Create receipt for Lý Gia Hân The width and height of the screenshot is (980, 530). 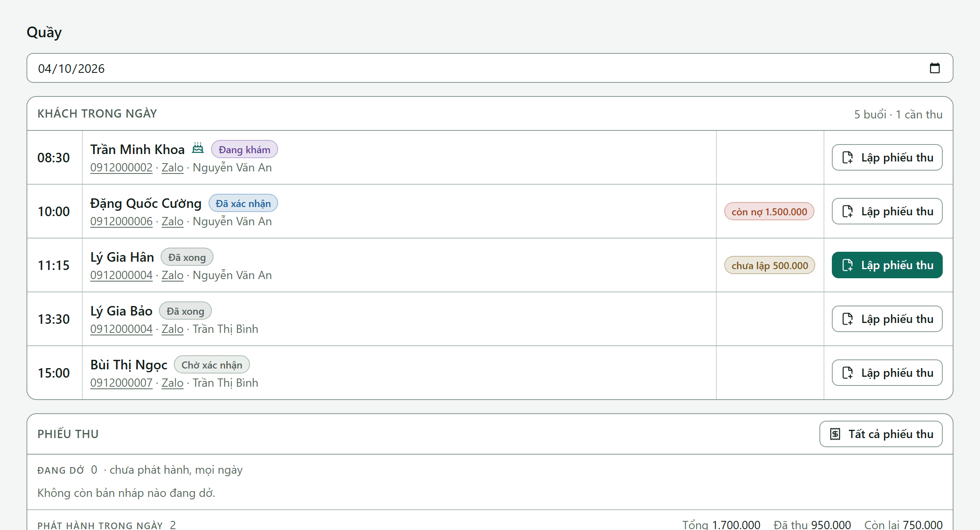pyautogui.click(x=887, y=265)
